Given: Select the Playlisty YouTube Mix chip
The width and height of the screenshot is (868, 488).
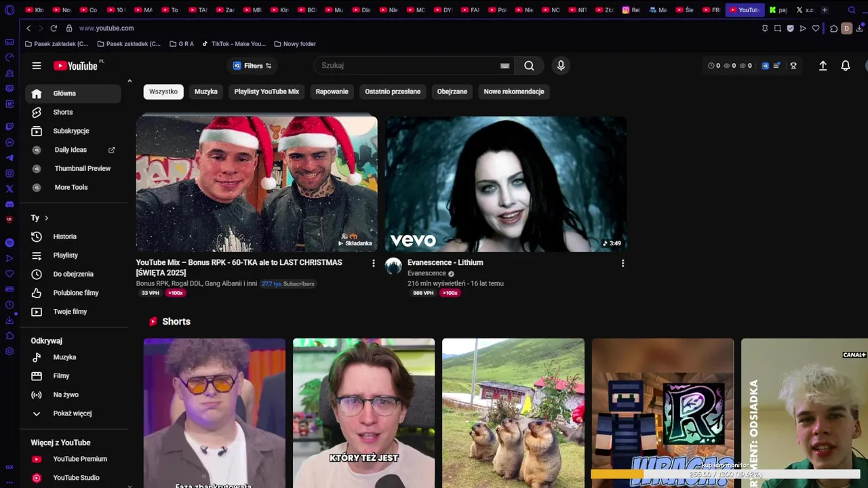Looking at the screenshot, I should [x=267, y=91].
